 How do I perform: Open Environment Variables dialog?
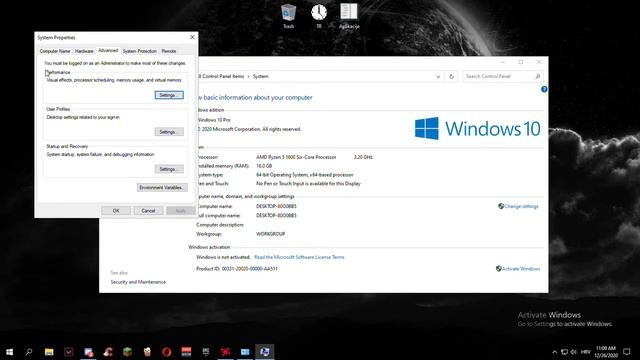[162, 187]
